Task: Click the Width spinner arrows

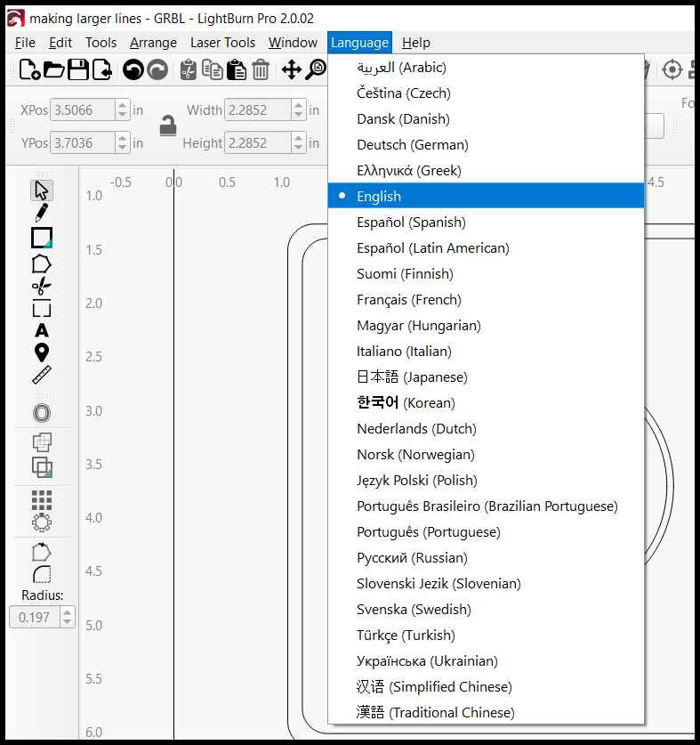Action: pos(299,110)
